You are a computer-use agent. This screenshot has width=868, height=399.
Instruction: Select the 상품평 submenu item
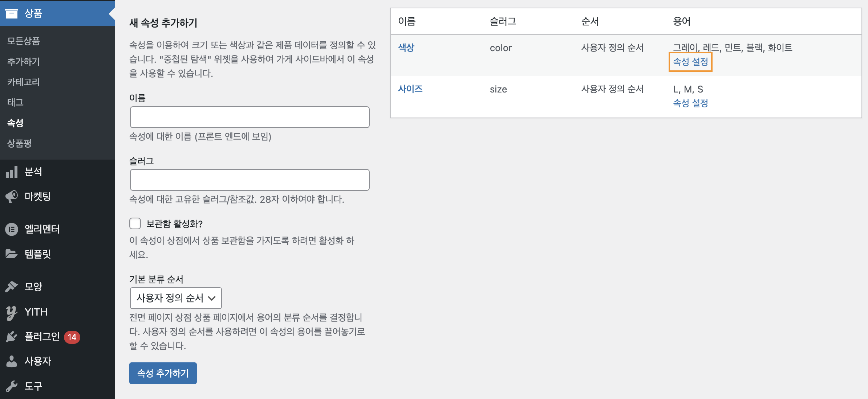pos(20,143)
